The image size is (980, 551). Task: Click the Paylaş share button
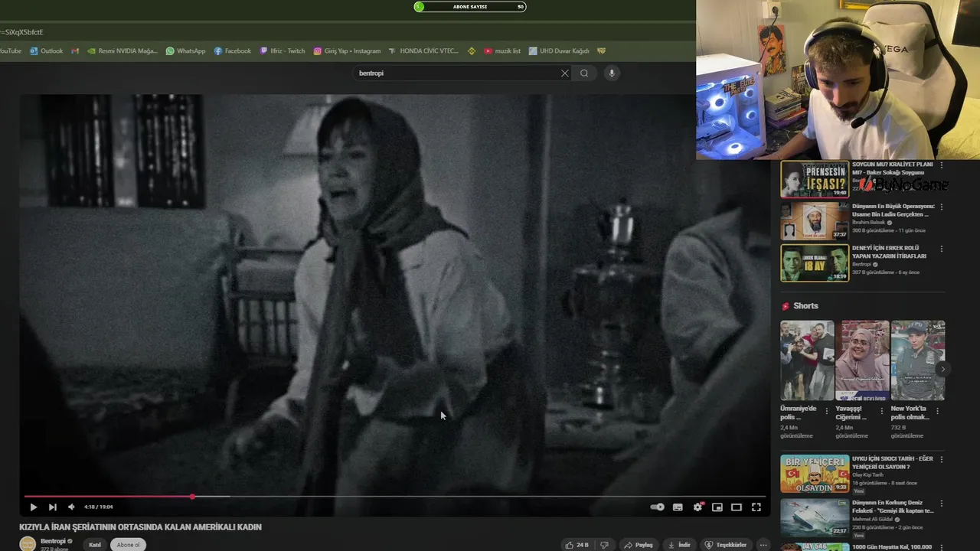pyautogui.click(x=639, y=545)
